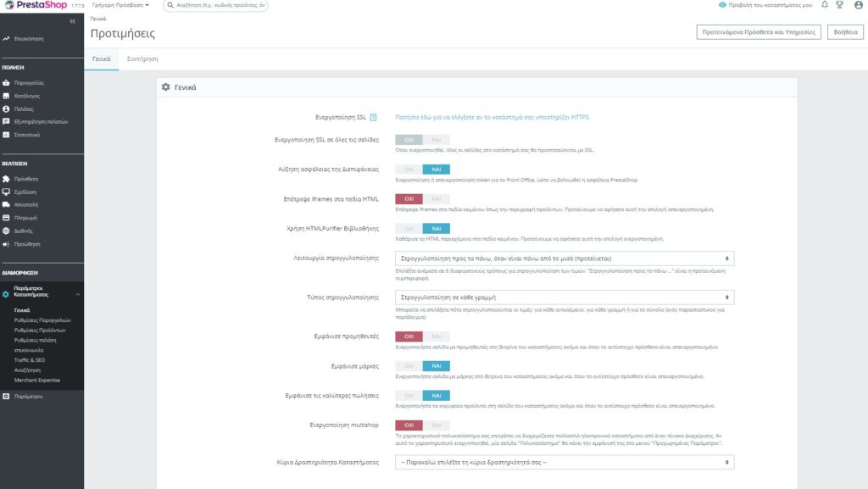Viewport: 868px width, 489px height.
Task: Set Εμφάνισε προμηθευτές toggle to ΝΑΙ
Action: (x=437, y=336)
